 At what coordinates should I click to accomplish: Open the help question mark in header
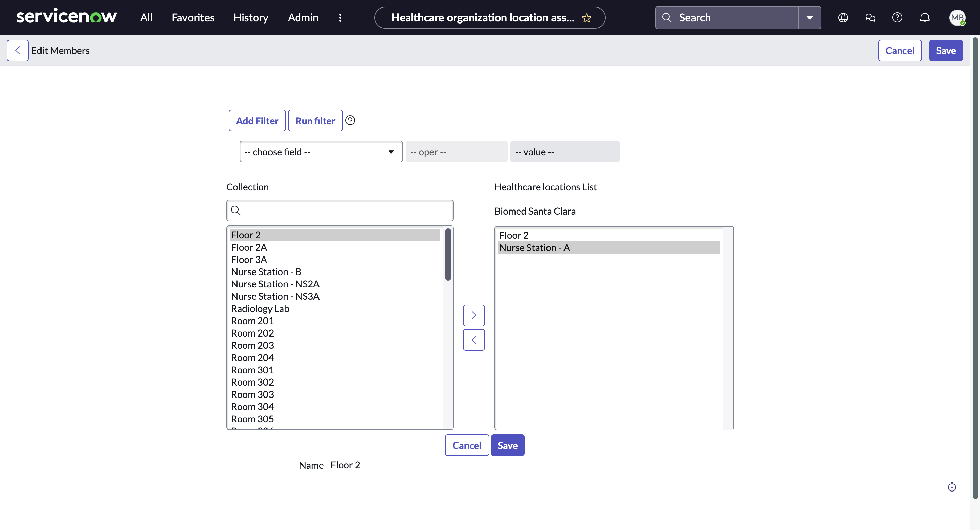coord(897,17)
